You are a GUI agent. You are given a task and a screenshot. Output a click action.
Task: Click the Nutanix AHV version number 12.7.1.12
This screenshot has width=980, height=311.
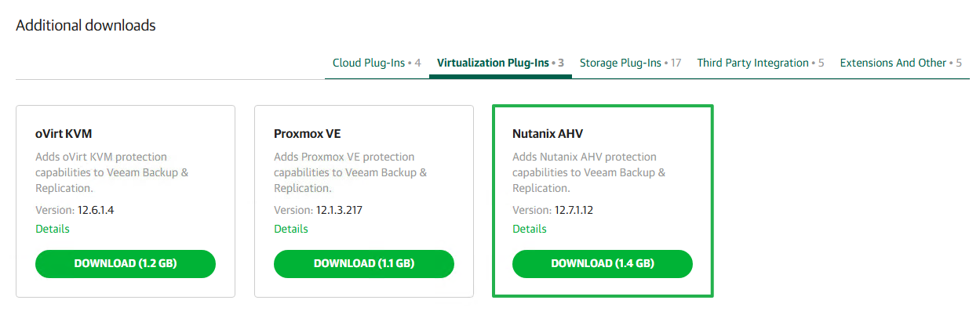tap(574, 210)
